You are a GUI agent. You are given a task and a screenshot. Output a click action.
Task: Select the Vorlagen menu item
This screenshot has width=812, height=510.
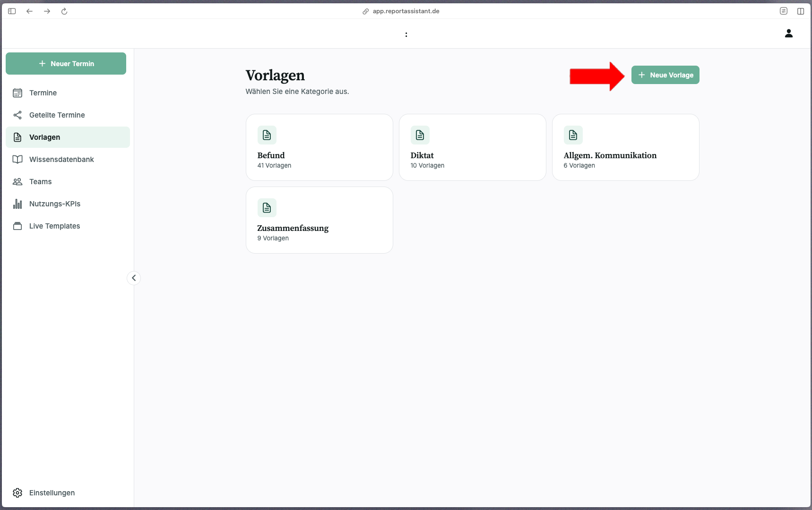pos(68,137)
